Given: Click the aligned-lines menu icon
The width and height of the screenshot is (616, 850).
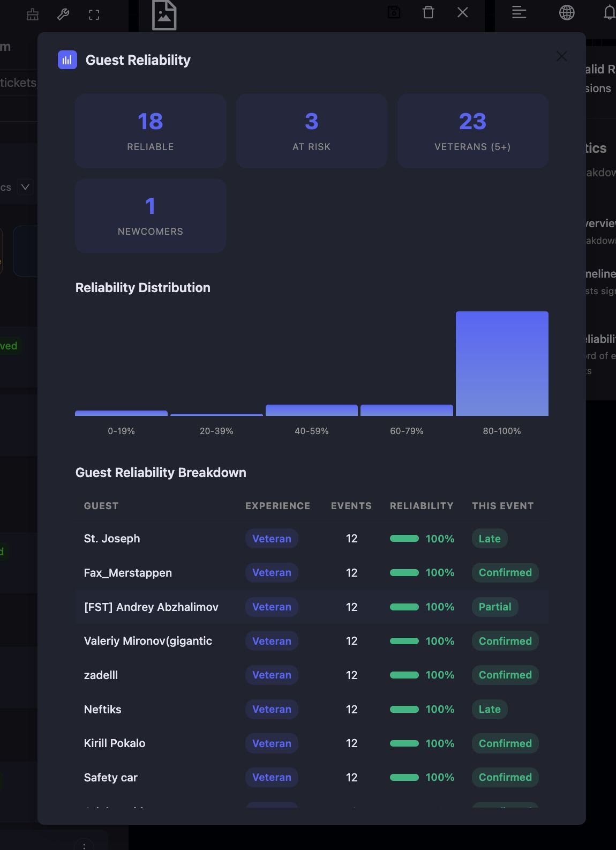Looking at the screenshot, I should [519, 12].
